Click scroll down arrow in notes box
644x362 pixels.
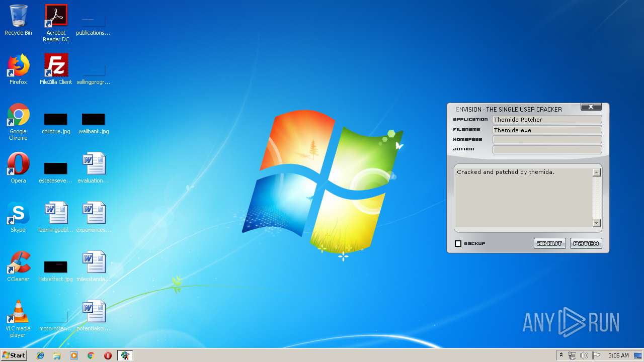597,223
